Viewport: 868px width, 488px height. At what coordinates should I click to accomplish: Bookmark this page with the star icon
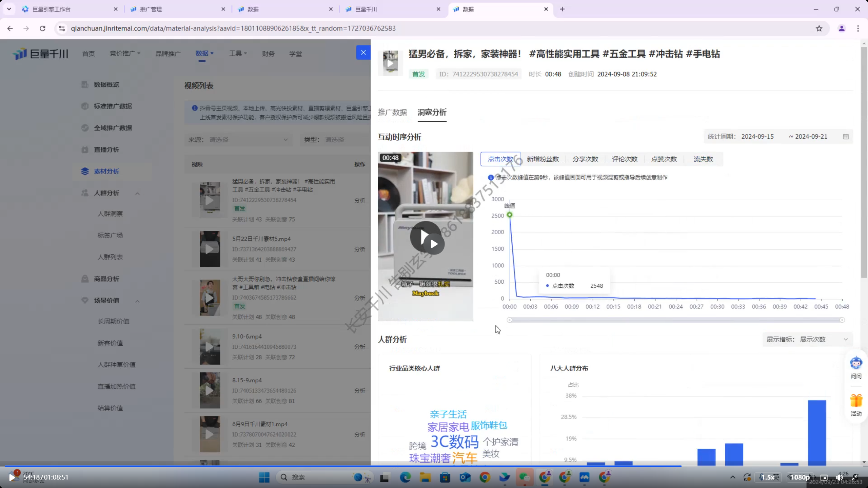pos(819,28)
